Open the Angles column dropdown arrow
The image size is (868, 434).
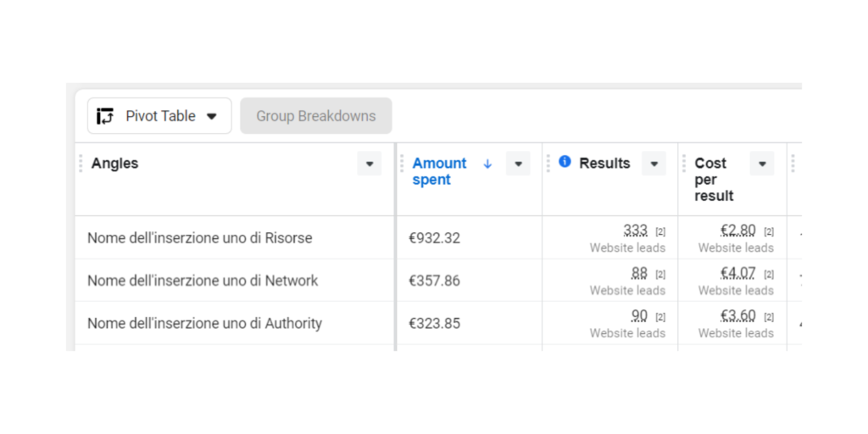pos(369,164)
